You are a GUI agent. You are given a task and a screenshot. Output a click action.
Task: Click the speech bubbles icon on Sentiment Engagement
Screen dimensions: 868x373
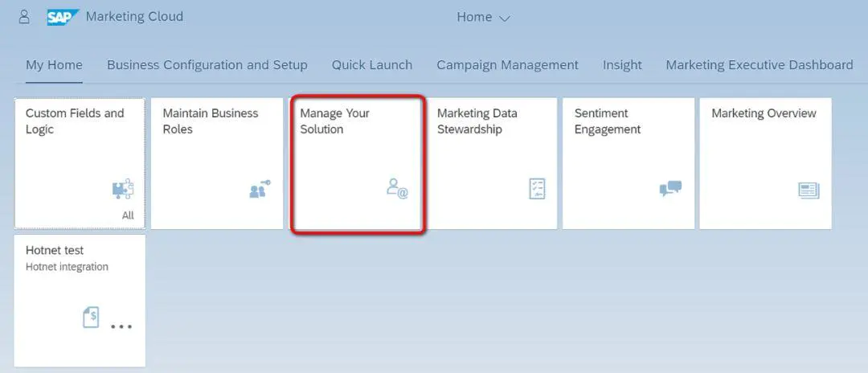(x=670, y=189)
